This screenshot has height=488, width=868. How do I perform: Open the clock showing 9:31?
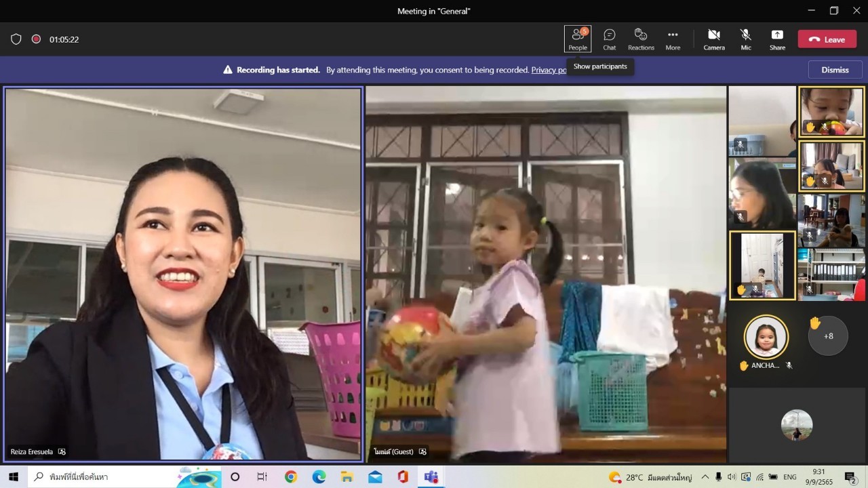click(x=818, y=477)
